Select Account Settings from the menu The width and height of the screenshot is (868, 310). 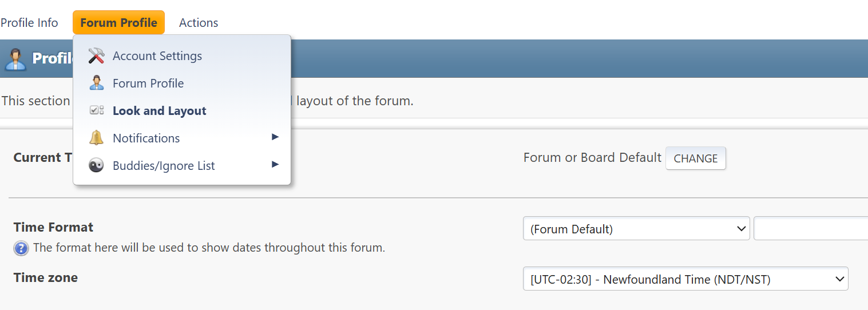pos(157,56)
